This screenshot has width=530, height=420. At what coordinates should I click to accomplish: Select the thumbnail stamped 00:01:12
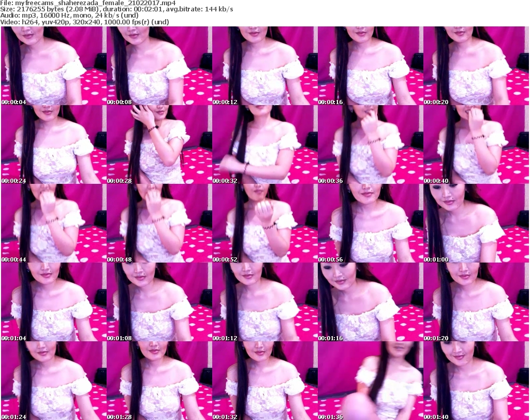point(265,302)
